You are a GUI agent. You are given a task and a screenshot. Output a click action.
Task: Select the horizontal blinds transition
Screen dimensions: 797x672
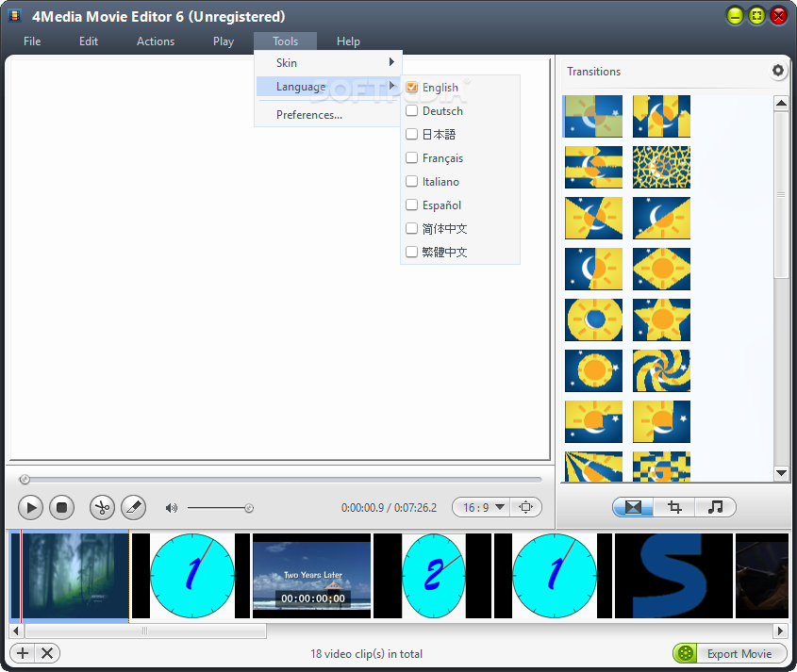coord(593,167)
